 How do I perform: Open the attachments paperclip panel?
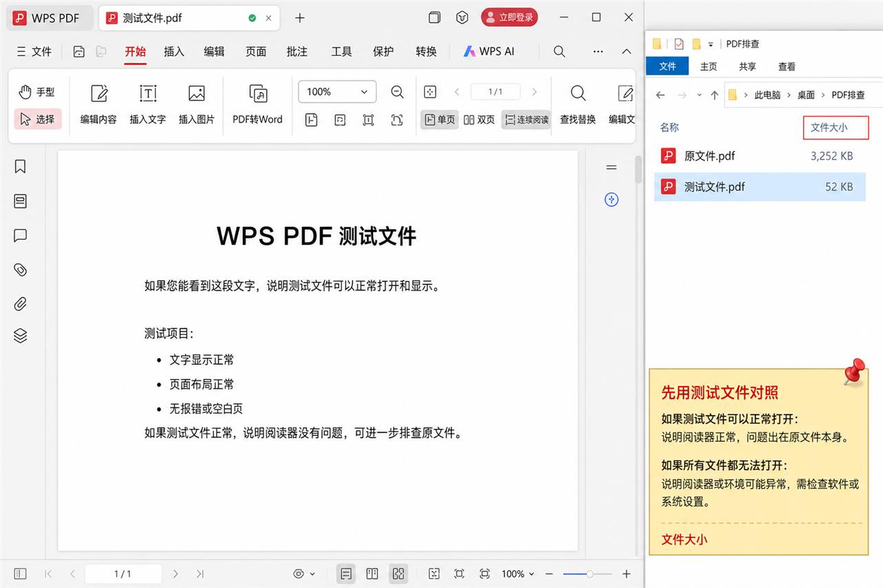click(20, 303)
